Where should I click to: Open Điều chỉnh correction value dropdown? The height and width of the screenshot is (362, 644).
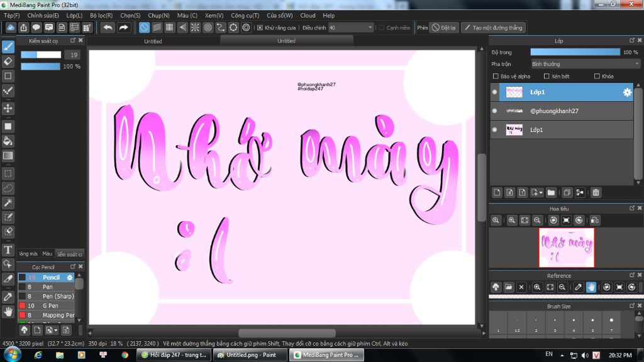[x=350, y=28]
